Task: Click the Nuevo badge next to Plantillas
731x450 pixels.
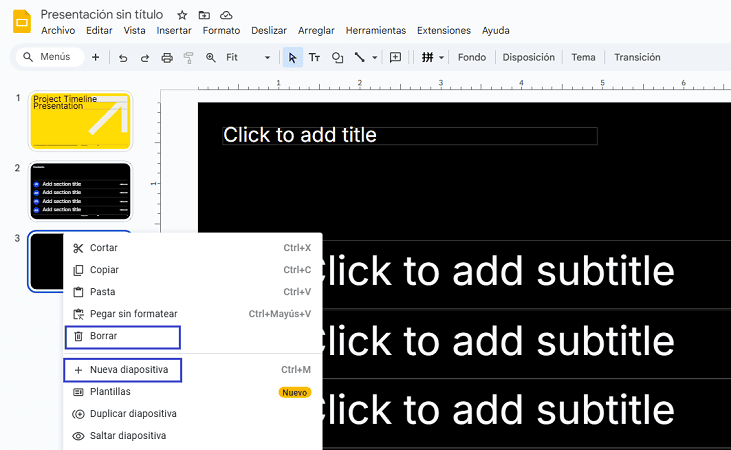Action: [x=295, y=393]
